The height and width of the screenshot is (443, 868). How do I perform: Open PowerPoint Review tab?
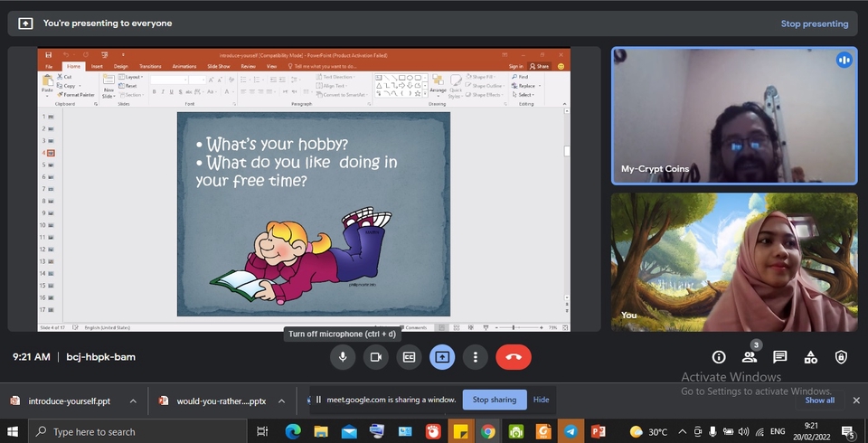pyautogui.click(x=248, y=67)
